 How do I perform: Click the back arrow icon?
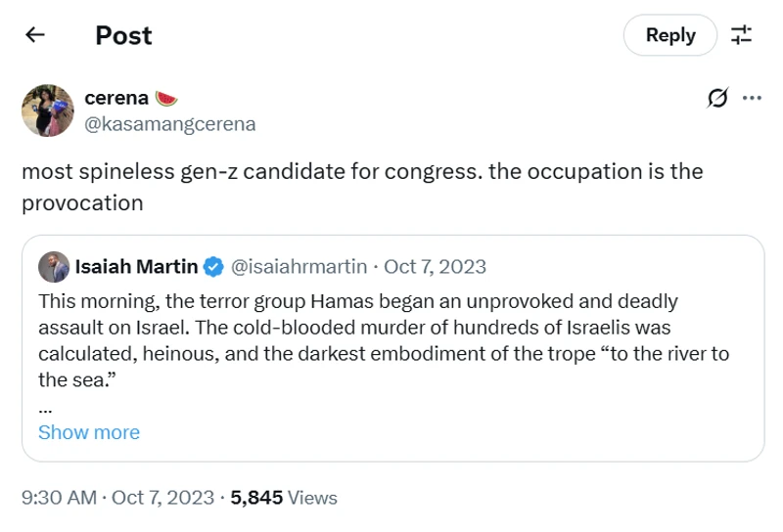coord(35,35)
